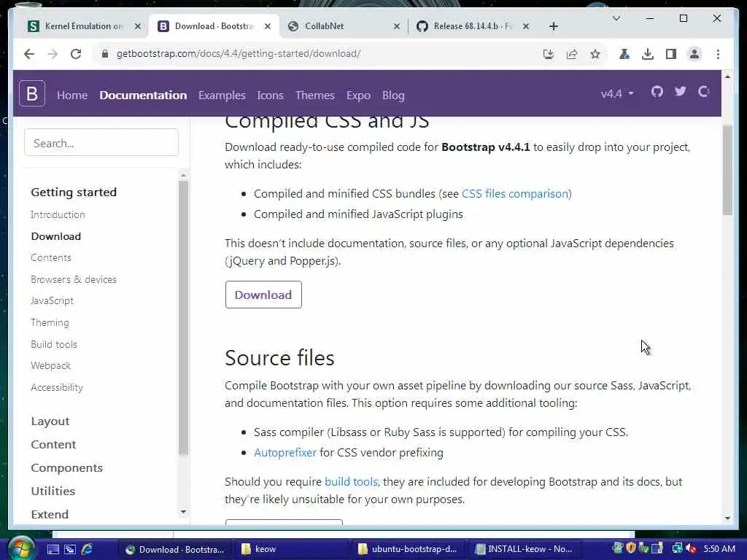Expand the Layout sidebar section
The image size is (747, 560).
[50, 421]
